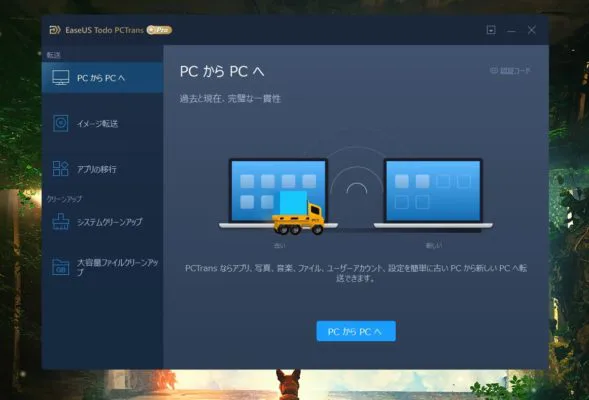The image size is (589, 400).
Task: Click the PCTrans description paragraph text
Action: point(356,273)
